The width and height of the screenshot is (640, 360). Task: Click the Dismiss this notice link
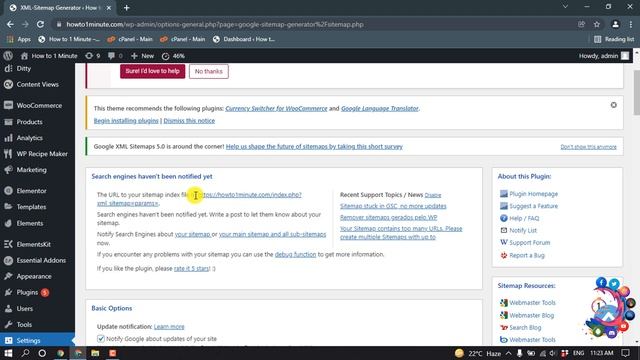pos(189,121)
